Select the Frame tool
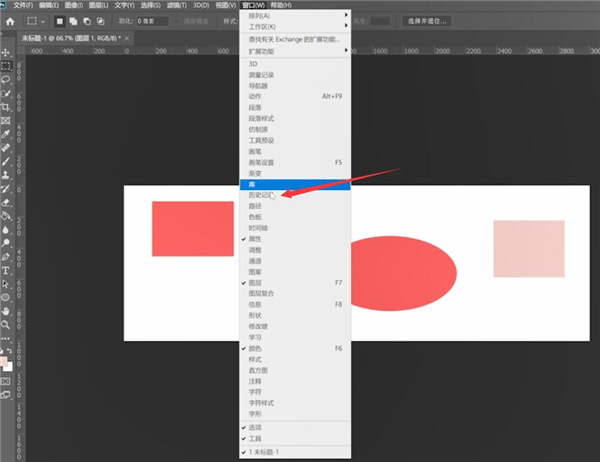Image resolution: width=600 pixels, height=462 pixels. [x=6, y=121]
